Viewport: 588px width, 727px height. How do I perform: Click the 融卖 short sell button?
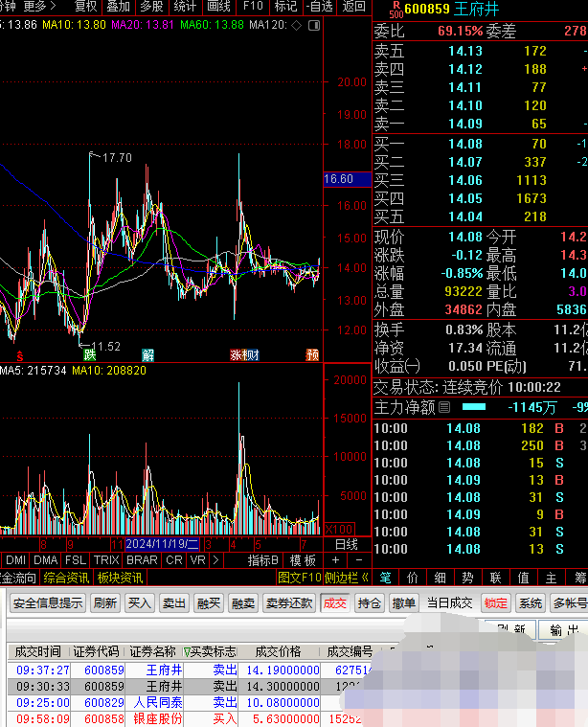click(243, 603)
